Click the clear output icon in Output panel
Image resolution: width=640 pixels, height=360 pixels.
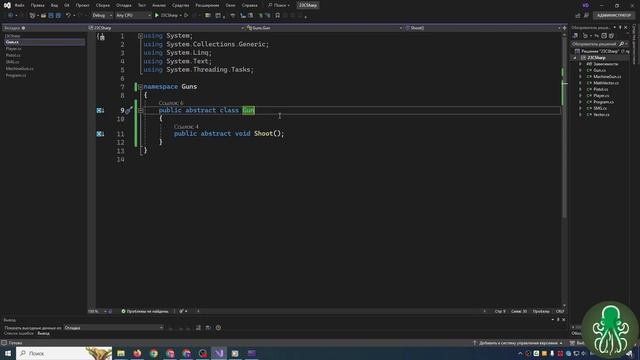pos(198,328)
